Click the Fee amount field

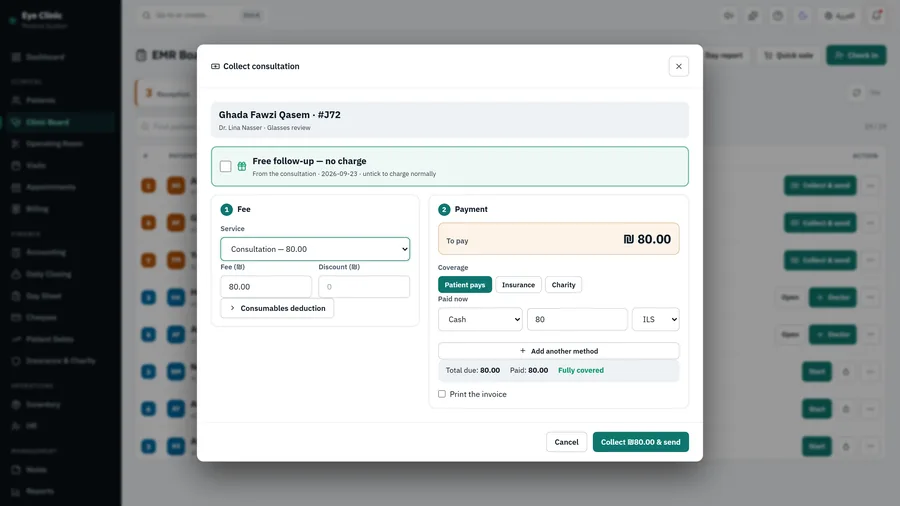[266, 287]
